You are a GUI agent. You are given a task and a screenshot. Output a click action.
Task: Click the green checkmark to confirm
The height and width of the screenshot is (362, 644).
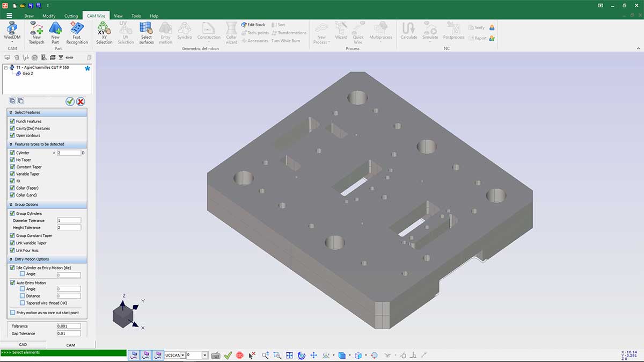70,102
